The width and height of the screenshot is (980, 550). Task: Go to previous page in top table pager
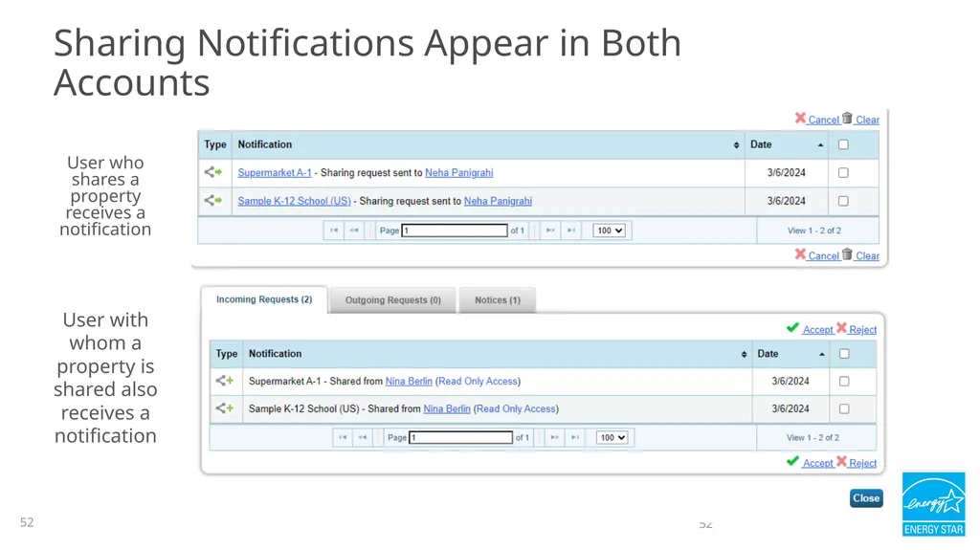pos(354,230)
